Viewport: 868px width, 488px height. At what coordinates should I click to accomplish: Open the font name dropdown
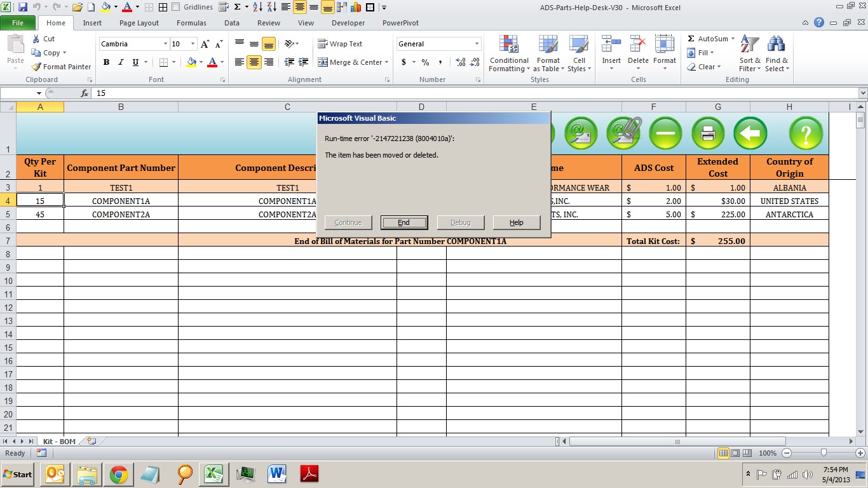point(165,44)
